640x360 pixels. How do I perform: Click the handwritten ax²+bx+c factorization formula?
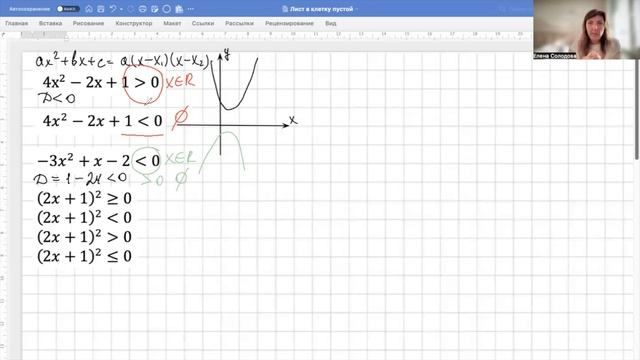pyautogui.click(x=122, y=61)
